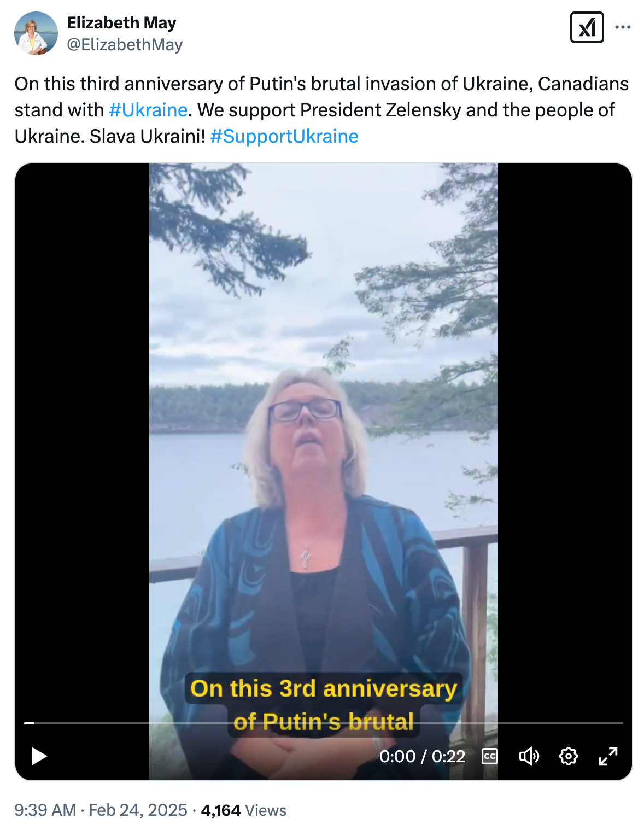Open the Grok xAI icon
Viewport: 644px width, 830px height.
click(587, 27)
